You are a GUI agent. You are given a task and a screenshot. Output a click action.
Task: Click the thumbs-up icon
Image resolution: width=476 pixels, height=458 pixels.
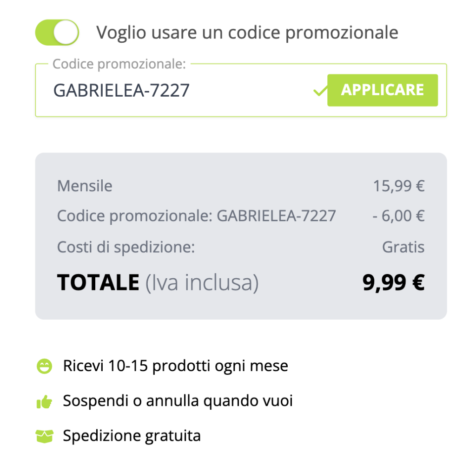(x=45, y=401)
